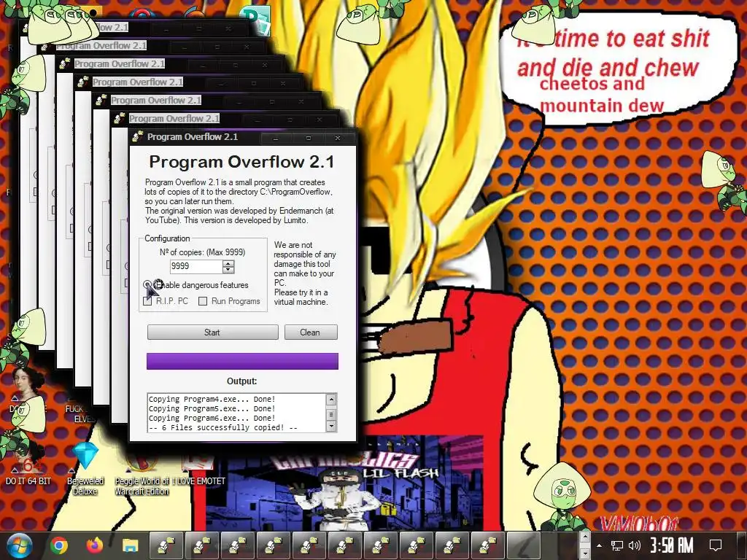Check the Run Programs checkbox
The width and height of the screenshot is (747, 560).
pyautogui.click(x=203, y=301)
